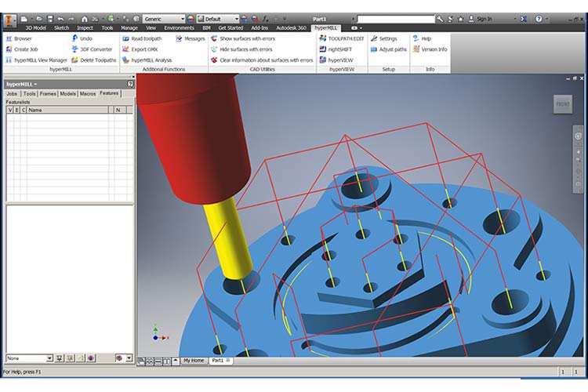Open the Default appearance dropdown
588x392 pixels.
coord(218,19)
